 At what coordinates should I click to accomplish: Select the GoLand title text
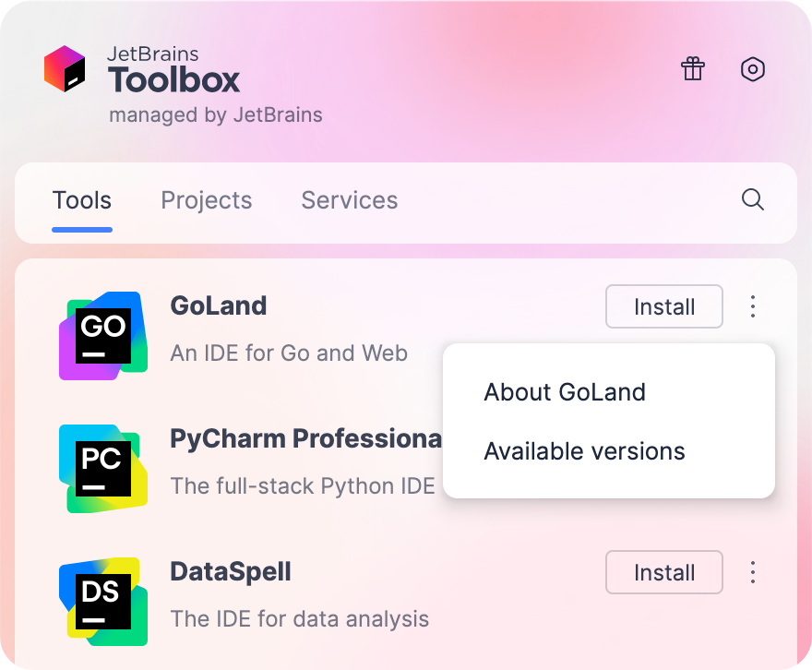point(218,305)
